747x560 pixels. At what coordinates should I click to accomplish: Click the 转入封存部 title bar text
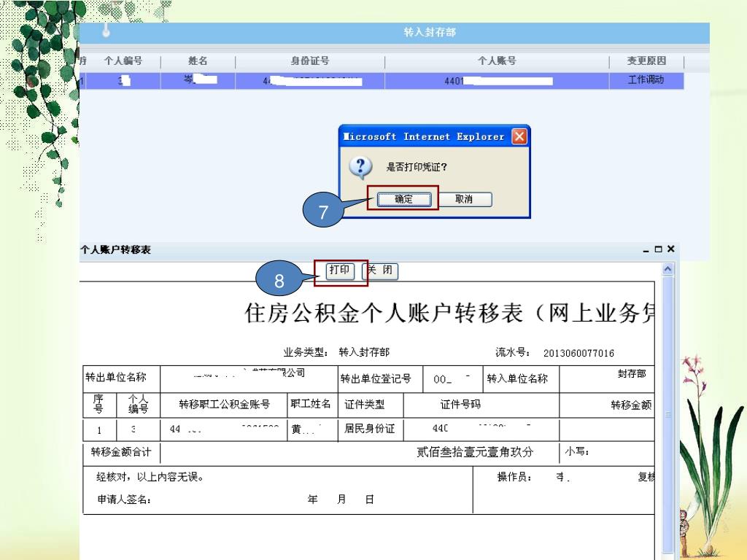430,32
